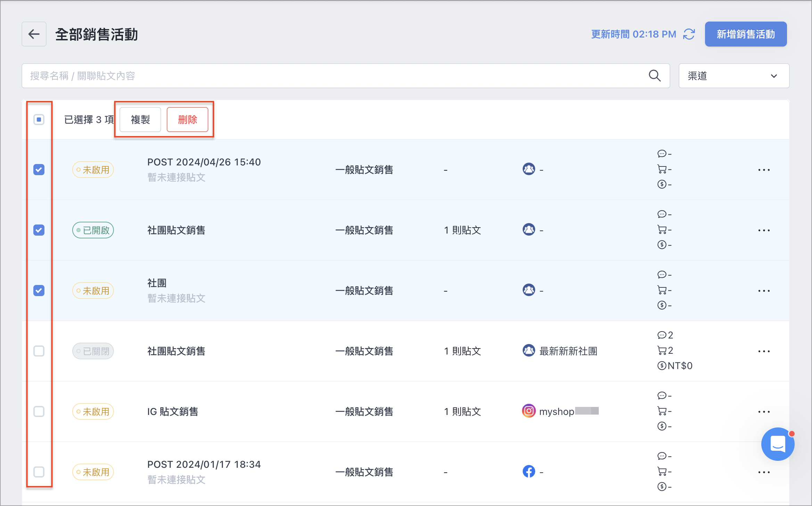Click the 未啟用 badge on the 社團 row
Viewport: 812px width, 506px height.
(93, 291)
